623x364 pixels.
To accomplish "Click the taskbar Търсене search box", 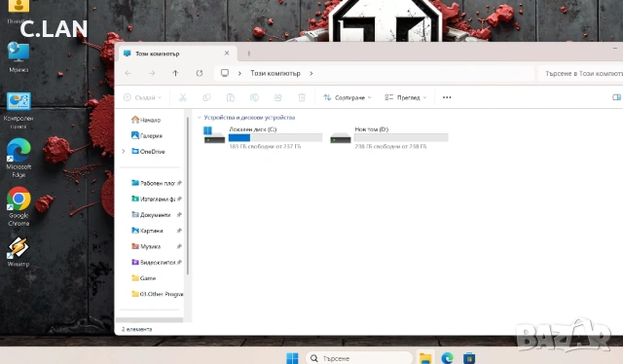I will click(359, 358).
